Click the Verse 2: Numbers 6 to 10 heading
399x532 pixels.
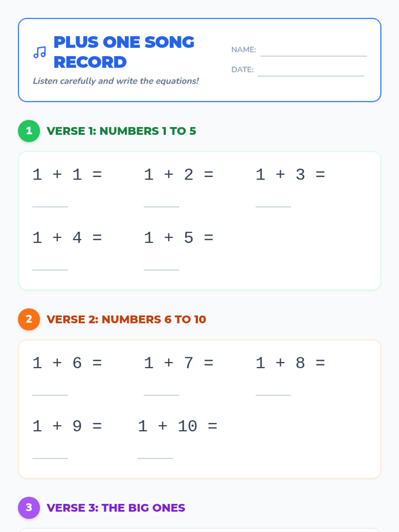click(x=126, y=320)
